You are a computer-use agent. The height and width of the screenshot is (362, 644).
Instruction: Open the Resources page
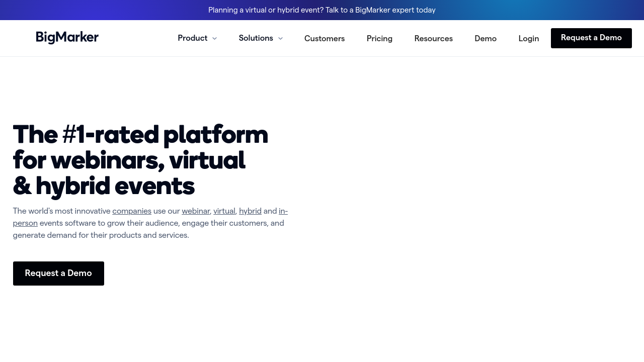click(x=434, y=39)
